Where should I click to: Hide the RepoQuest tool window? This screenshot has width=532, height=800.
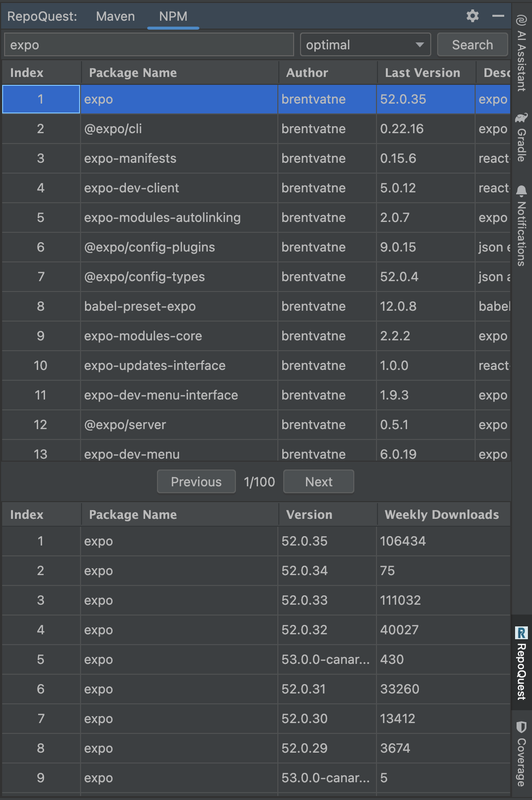(498, 16)
